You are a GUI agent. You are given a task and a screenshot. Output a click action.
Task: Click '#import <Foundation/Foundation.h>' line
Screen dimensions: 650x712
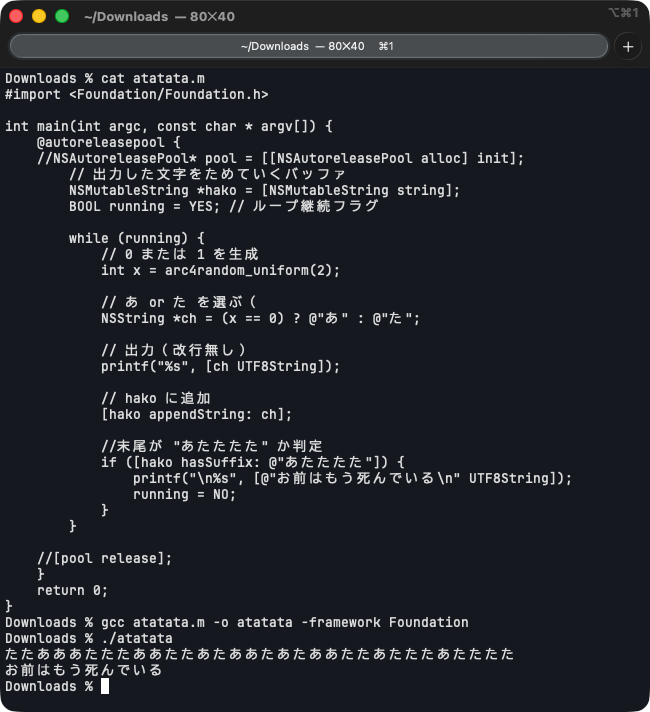coord(137,94)
